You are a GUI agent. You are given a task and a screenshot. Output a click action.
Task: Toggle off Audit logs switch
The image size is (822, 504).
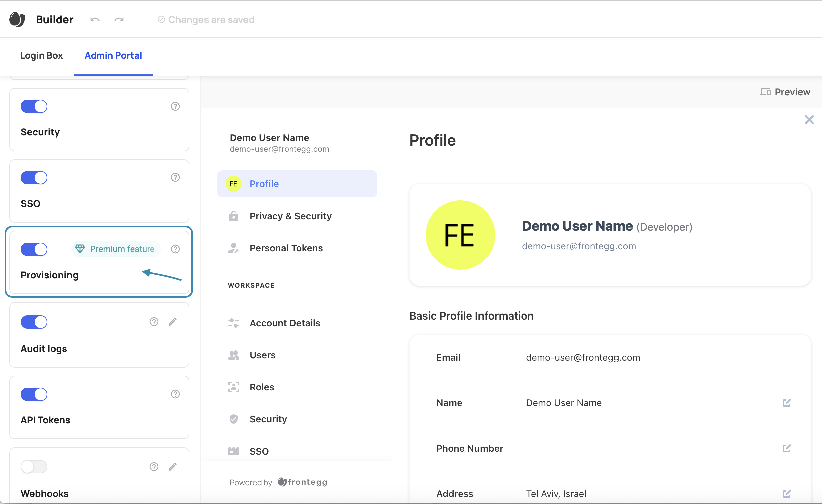tap(34, 322)
